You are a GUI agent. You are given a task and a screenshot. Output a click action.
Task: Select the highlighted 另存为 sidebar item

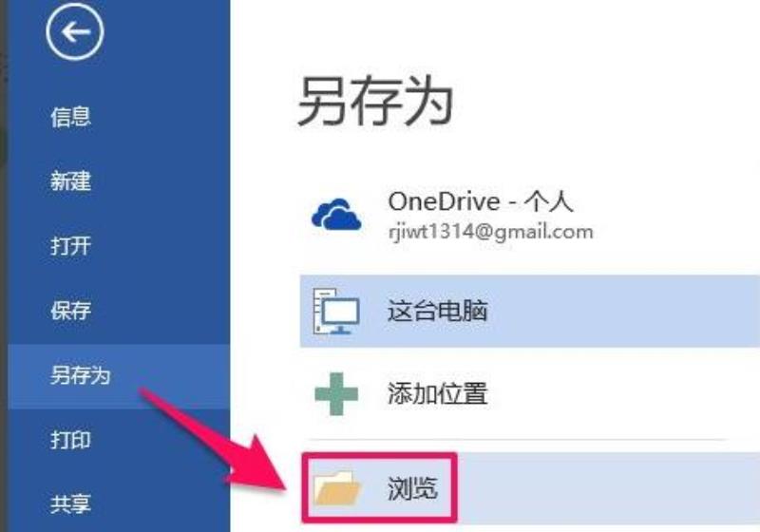coord(119,376)
